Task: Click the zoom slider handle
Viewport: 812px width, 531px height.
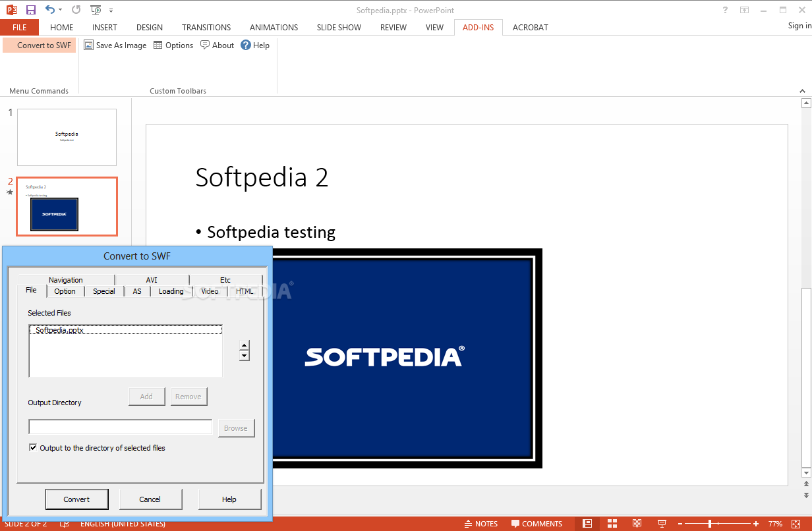Action: [x=710, y=524]
